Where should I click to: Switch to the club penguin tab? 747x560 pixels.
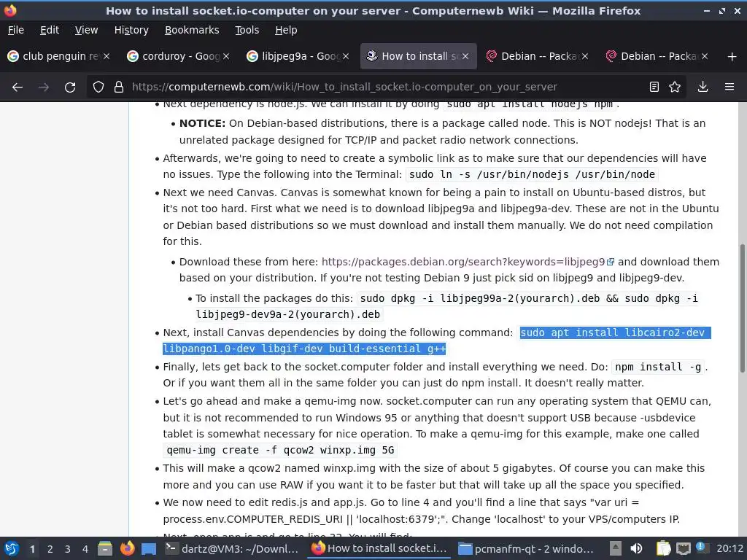tap(58, 56)
